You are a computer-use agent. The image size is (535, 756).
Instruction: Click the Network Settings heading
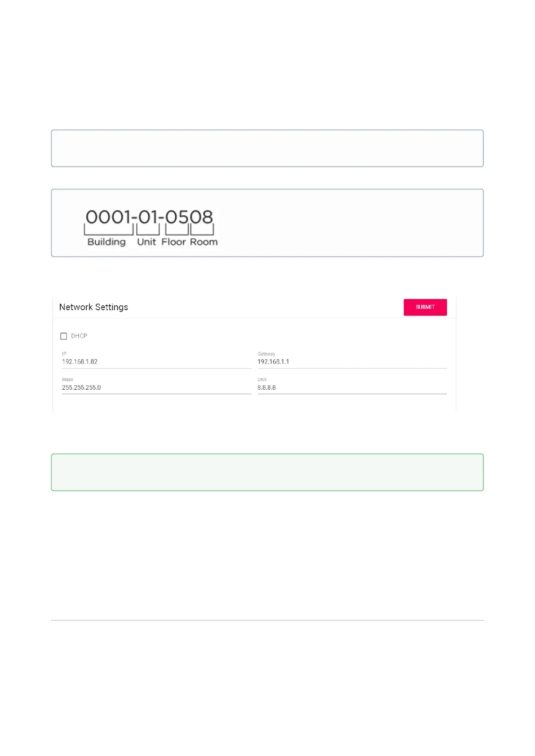pos(93,307)
